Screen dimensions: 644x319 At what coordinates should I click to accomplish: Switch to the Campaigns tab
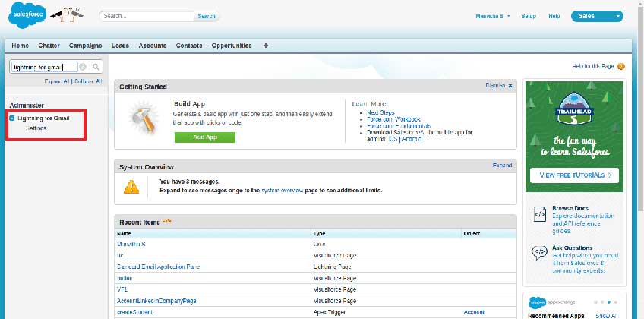(x=85, y=46)
